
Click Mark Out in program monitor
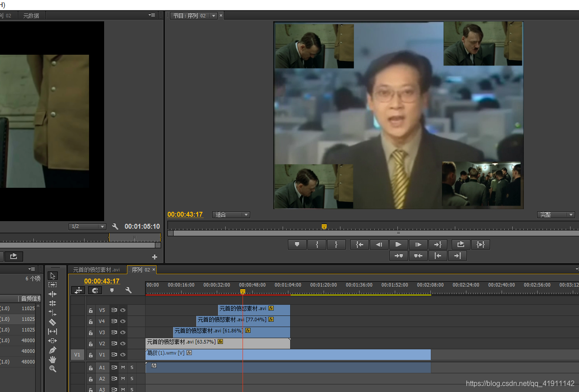pos(336,244)
